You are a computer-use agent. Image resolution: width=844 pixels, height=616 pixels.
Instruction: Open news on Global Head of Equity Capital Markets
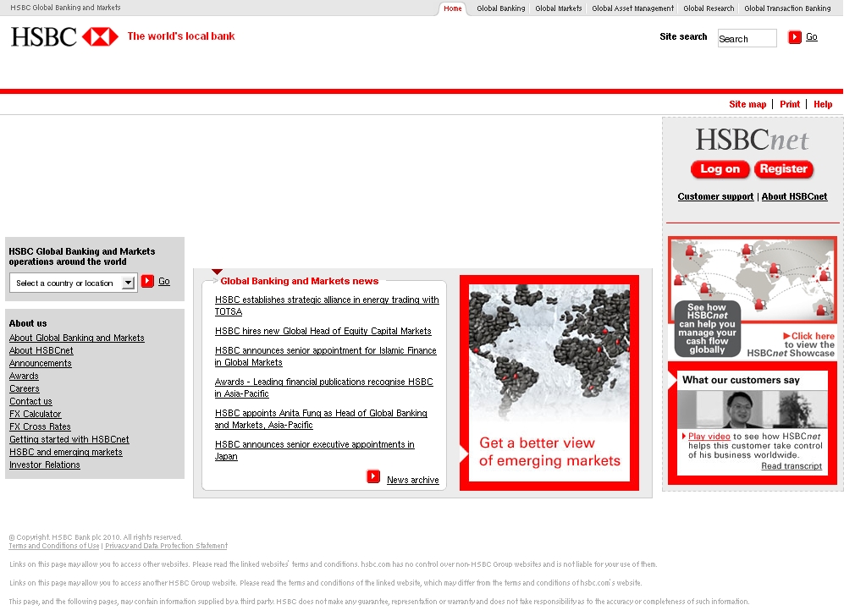(323, 331)
